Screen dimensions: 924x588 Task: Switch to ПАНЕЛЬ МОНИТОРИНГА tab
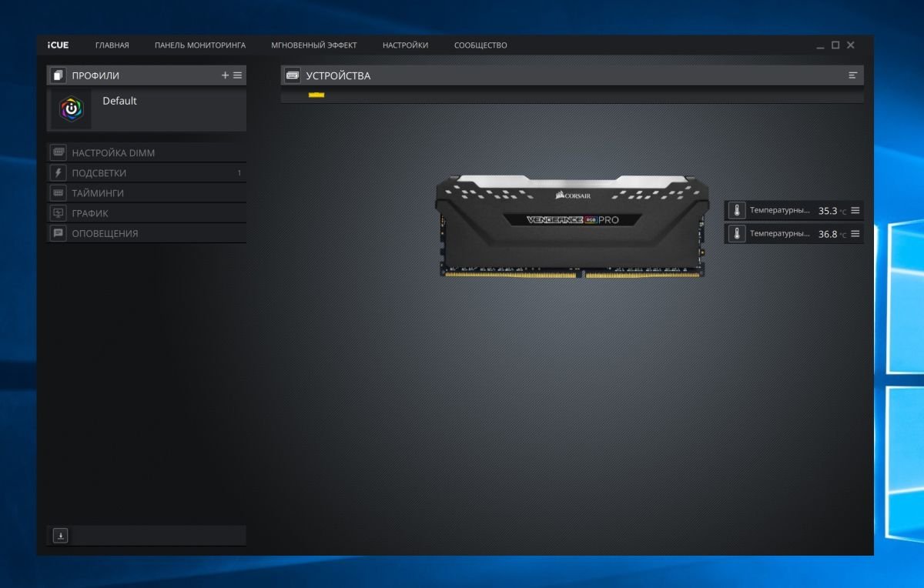coord(200,45)
